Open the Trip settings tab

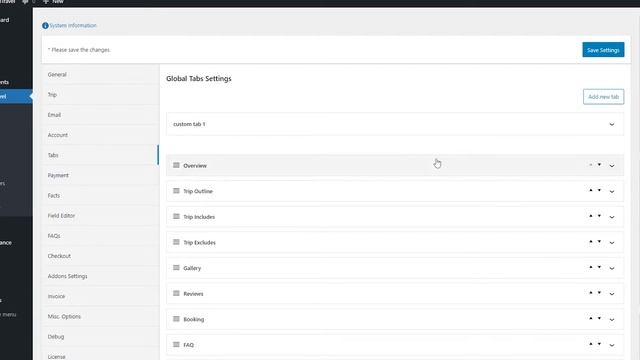[x=100, y=95]
